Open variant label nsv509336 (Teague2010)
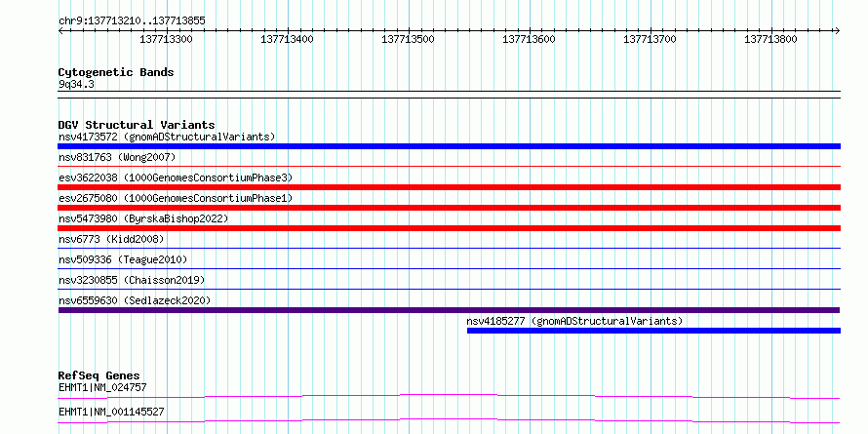This screenshot has width=868, height=434. click(123, 259)
